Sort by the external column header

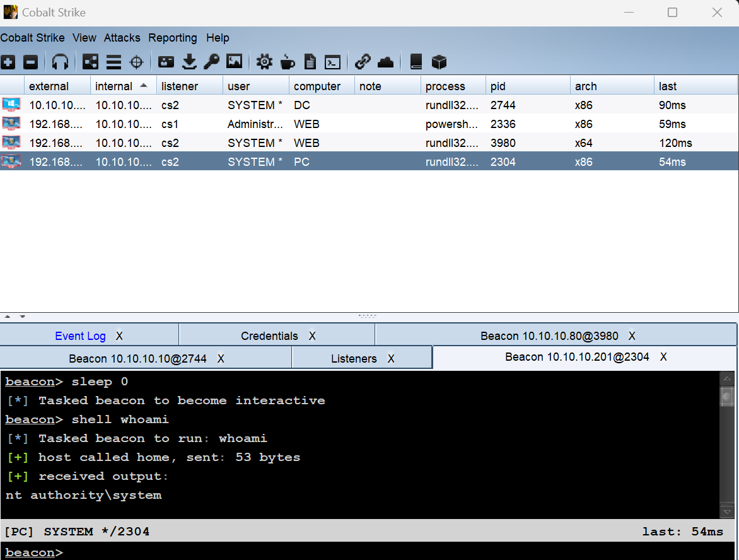[x=57, y=86]
